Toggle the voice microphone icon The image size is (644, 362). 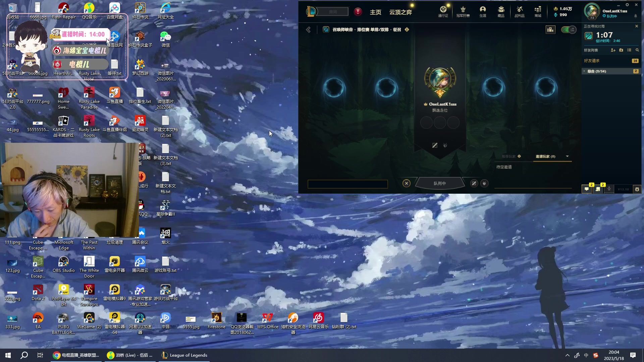pos(609,189)
